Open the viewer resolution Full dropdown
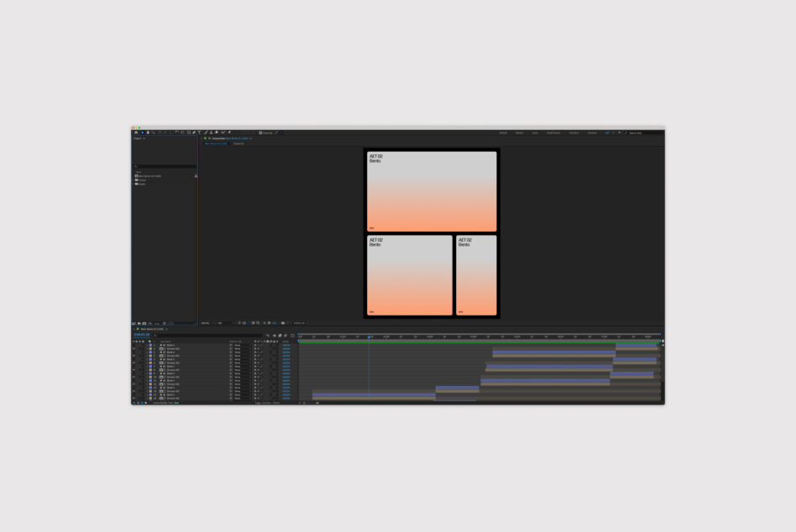Viewport: 796px width, 532px height. point(223,323)
